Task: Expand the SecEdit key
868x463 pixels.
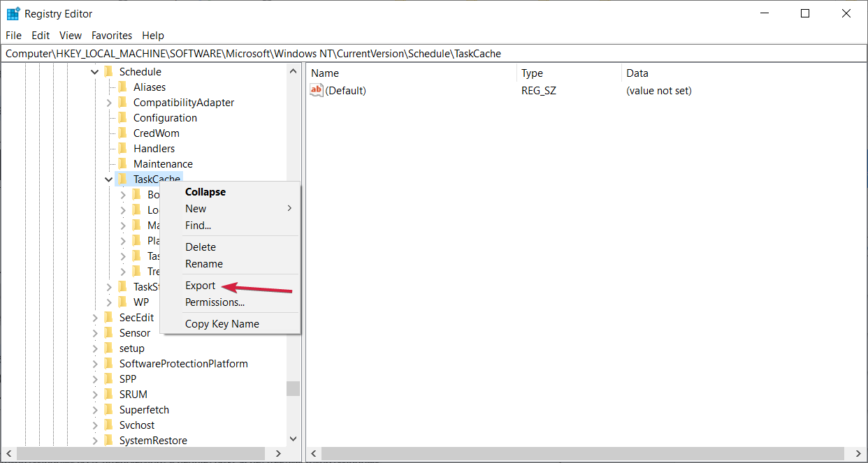Action: [x=95, y=318]
